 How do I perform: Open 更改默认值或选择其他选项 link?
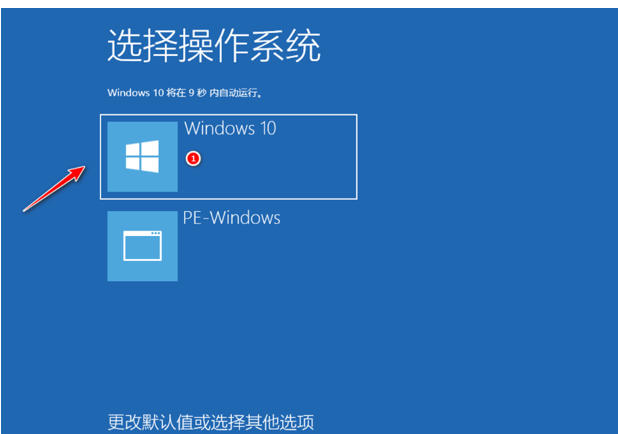click(211, 422)
